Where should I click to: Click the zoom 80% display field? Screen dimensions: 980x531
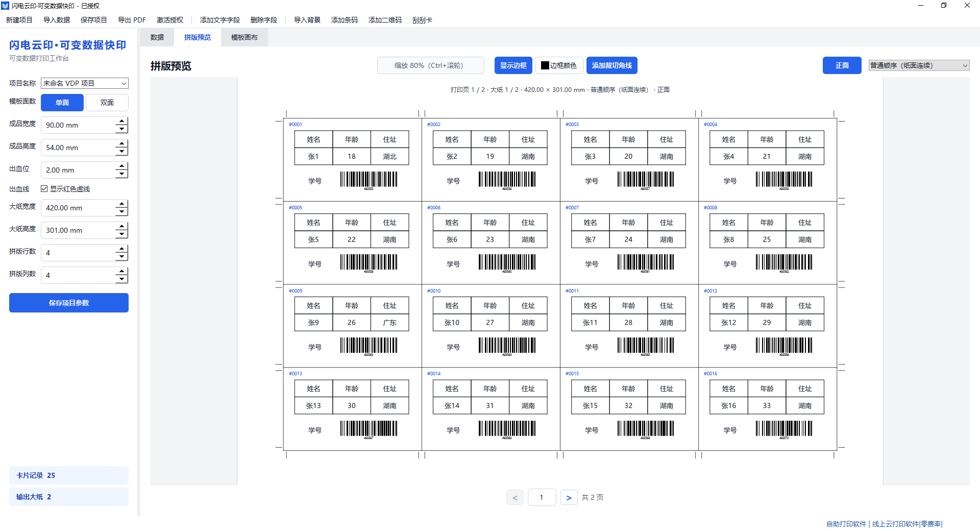pyautogui.click(x=431, y=65)
